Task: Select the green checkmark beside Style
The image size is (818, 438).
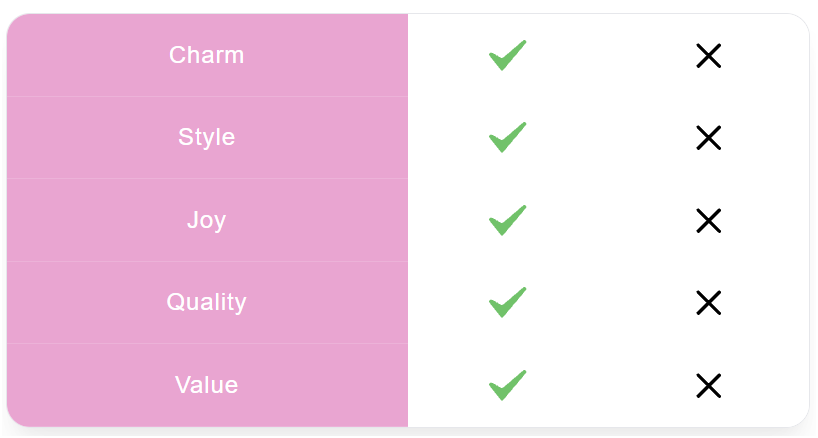Action: (508, 138)
